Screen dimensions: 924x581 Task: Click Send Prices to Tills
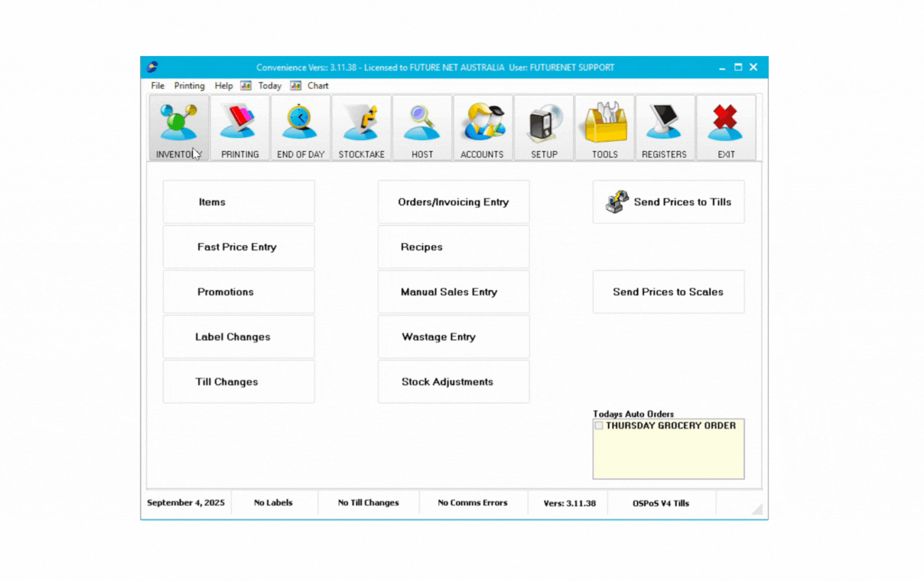[668, 202]
